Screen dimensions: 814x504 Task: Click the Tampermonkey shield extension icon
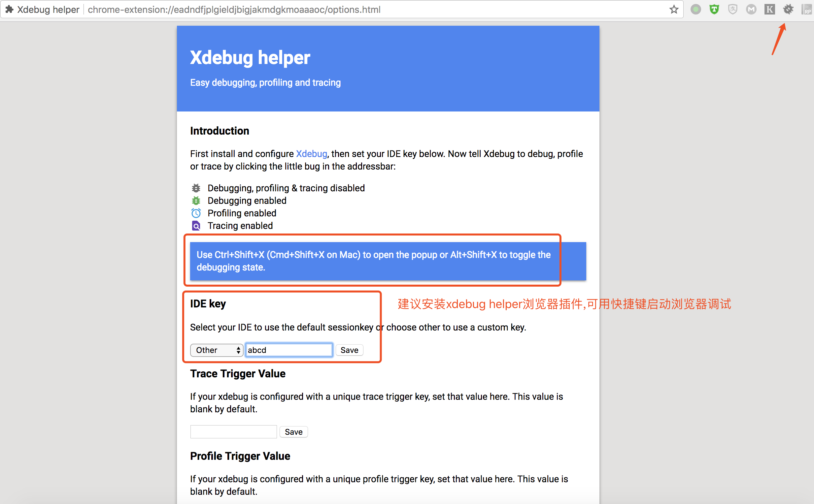714,9
